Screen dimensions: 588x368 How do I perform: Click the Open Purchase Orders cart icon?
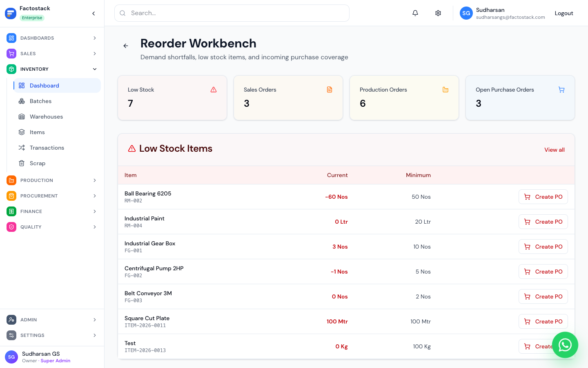click(561, 90)
